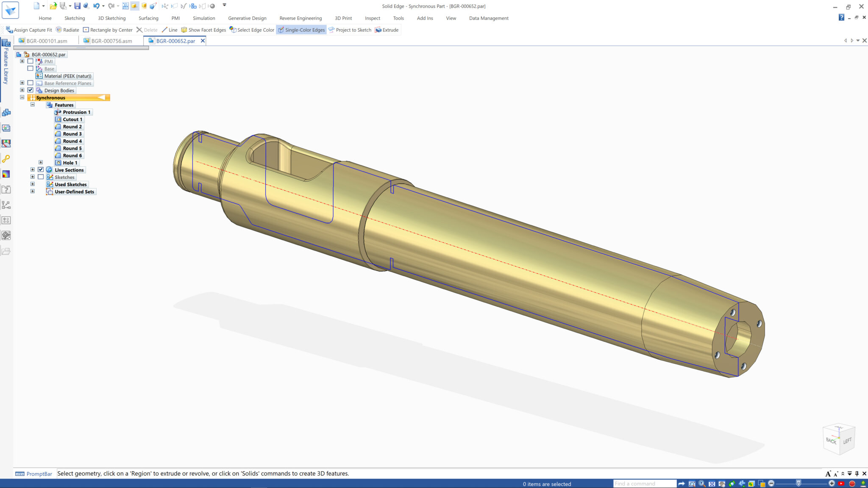Expand the User-Defined Sets node
Viewport: 868px width, 488px height.
(33, 191)
